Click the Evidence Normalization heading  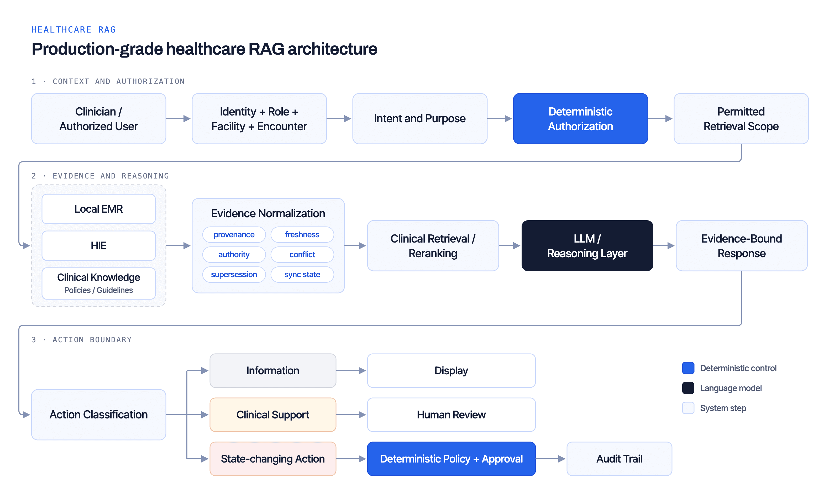[x=268, y=213]
